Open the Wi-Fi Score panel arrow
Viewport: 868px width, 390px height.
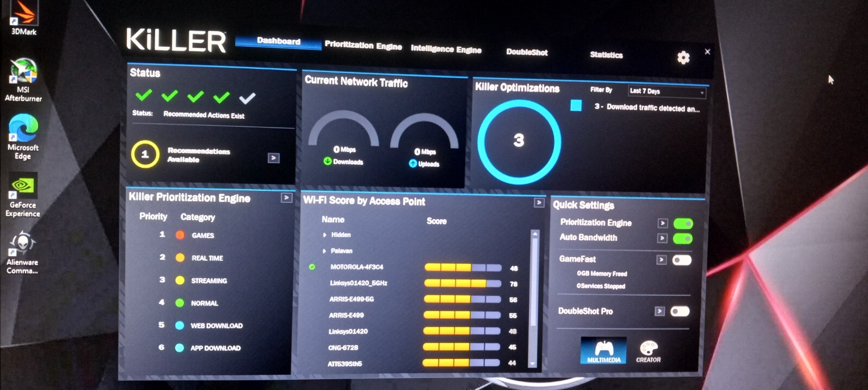539,203
